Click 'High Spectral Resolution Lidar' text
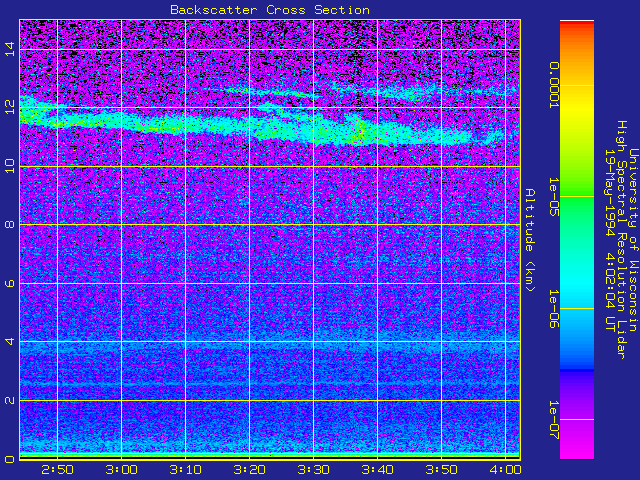The image size is (640, 480). [621, 240]
